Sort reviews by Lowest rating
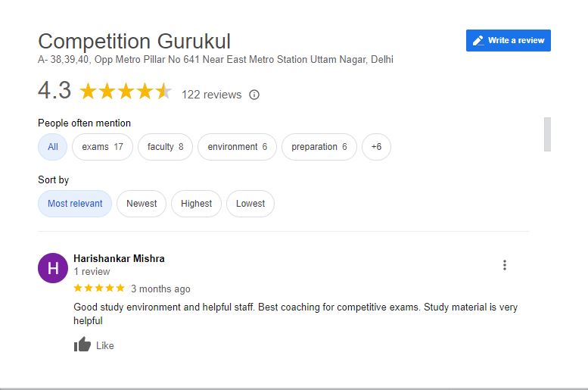Viewport: 588px width, 390px height. (250, 204)
